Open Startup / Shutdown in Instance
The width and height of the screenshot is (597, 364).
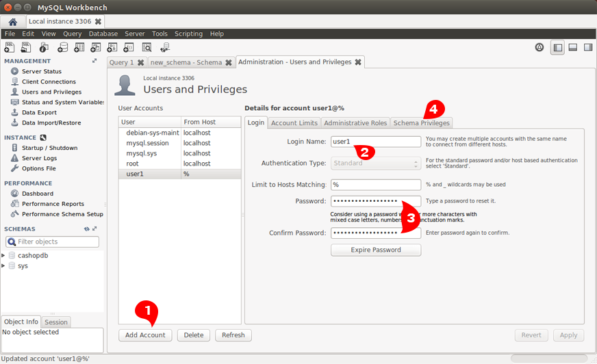(49, 148)
